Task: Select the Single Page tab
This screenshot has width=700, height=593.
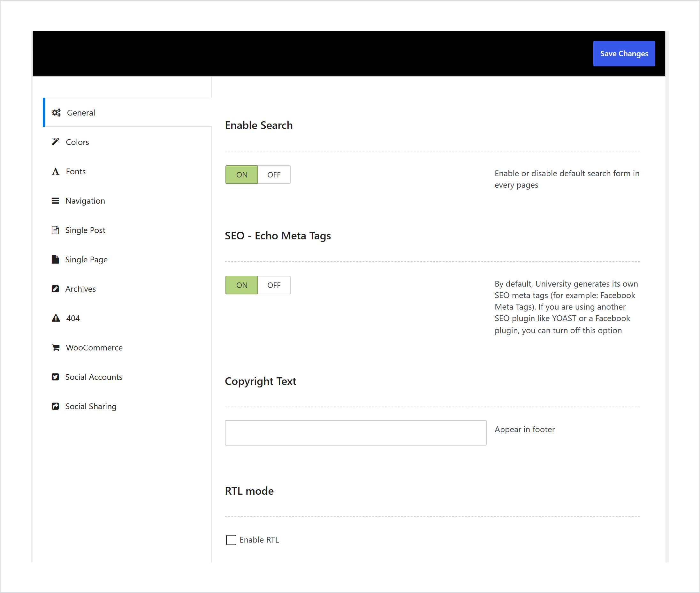Action: 127,259
